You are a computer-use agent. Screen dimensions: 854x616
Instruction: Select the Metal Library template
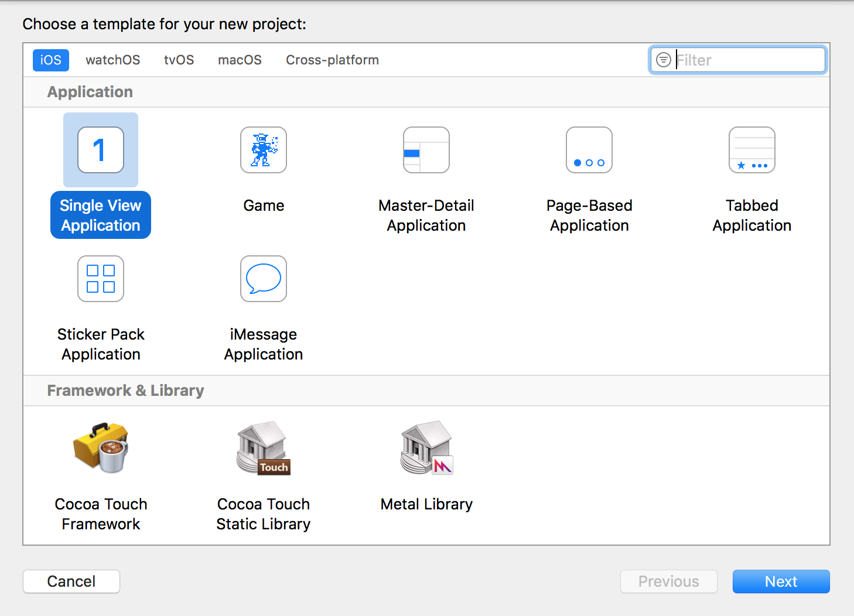(426, 449)
